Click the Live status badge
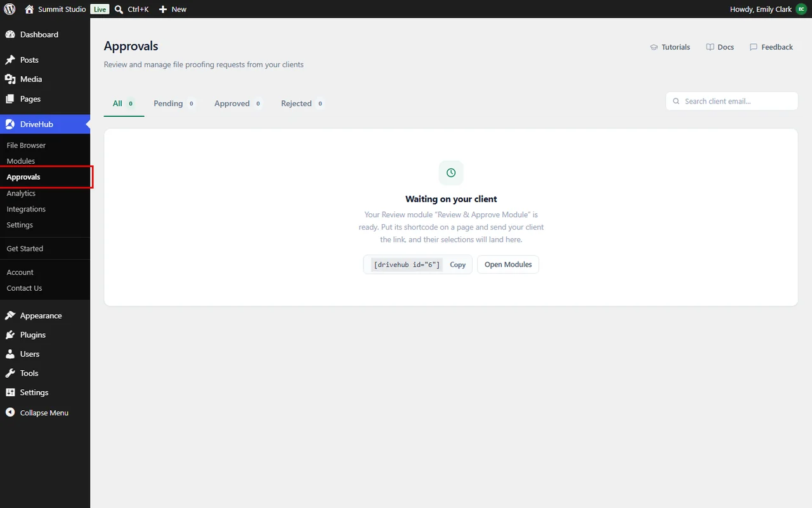 coord(100,10)
